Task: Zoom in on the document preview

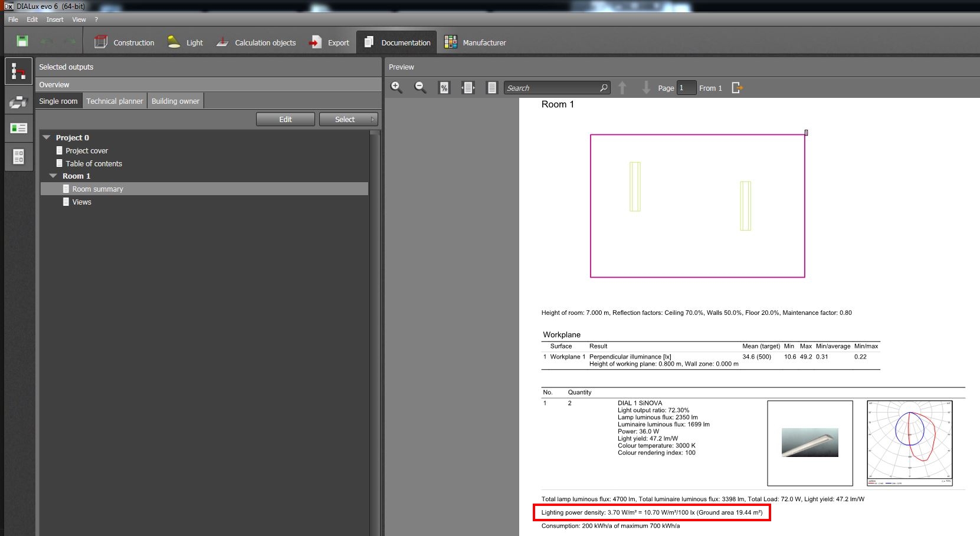Action: pyautogui.click(x=396, y=87)
